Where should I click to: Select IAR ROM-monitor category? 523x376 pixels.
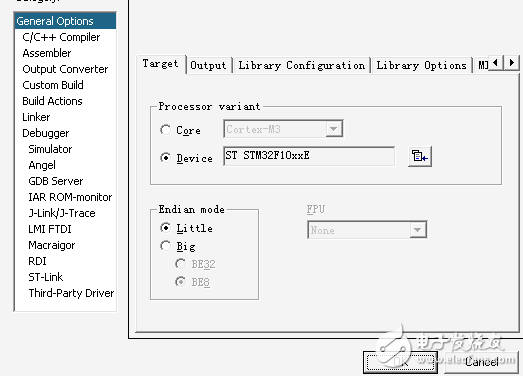pos(70,197)
